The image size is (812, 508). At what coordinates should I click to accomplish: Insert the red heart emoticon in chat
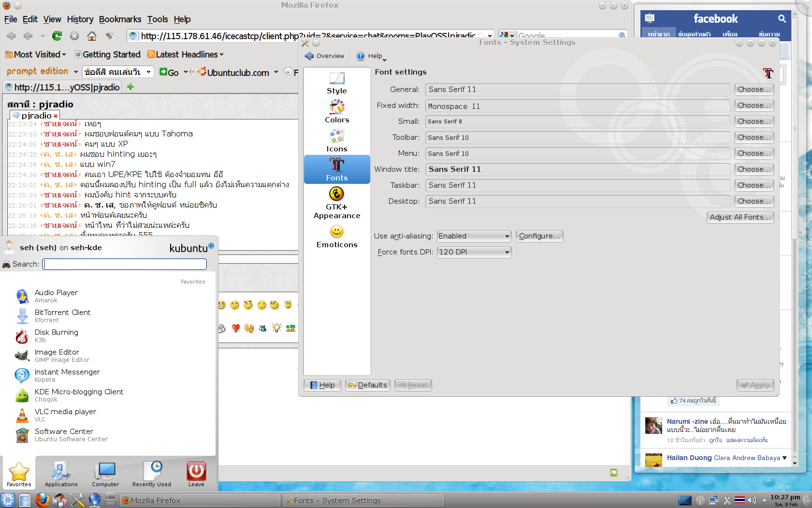coord(236,329)
